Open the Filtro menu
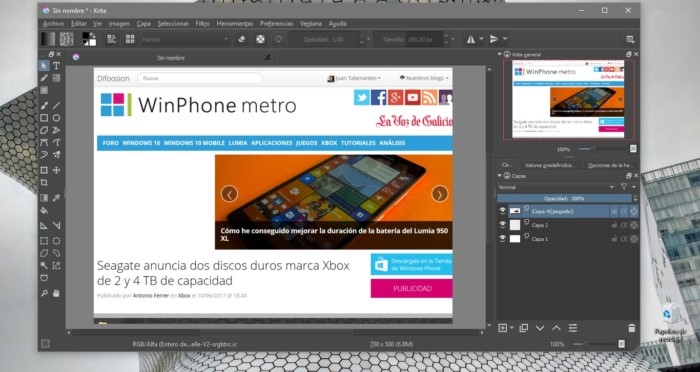700x372 pixels. pos(202,24)
